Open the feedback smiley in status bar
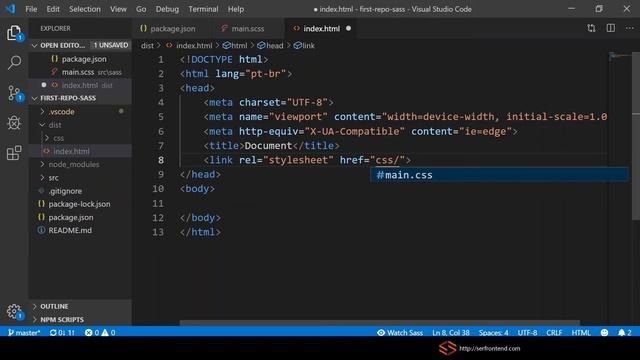 click(x=604, y=333)
